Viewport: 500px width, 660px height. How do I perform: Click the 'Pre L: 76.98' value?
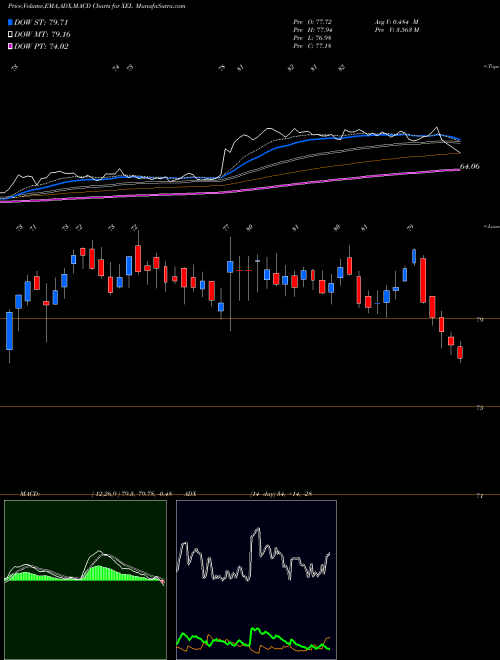pos(313,38)
